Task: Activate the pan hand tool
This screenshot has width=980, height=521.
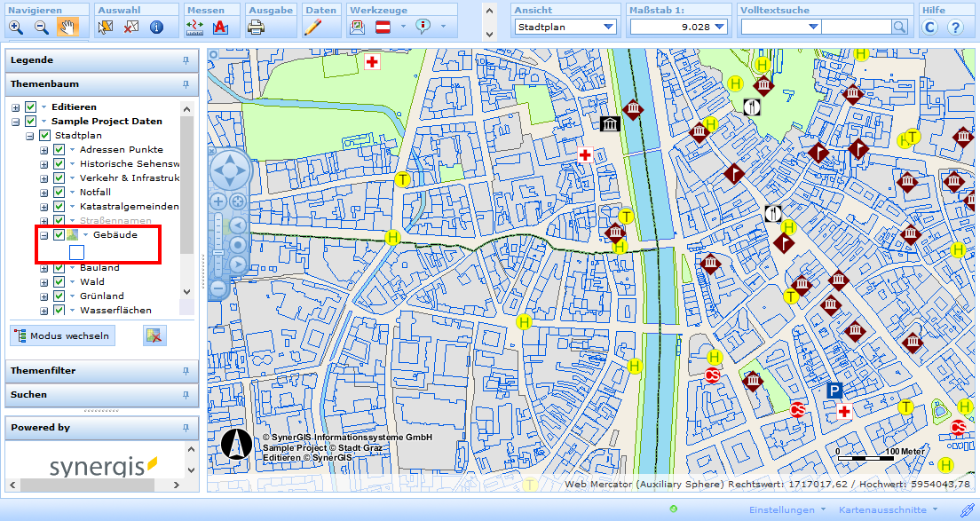Action: pos(67,27)
